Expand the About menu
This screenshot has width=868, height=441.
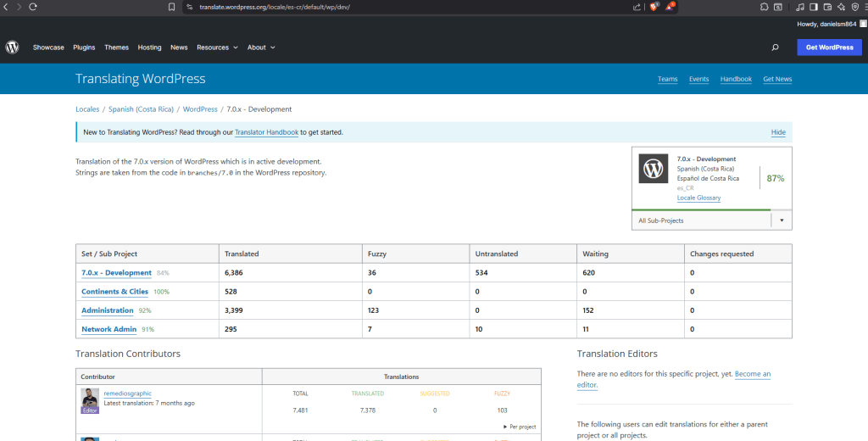pyautogui.click(x=261, y=47)
